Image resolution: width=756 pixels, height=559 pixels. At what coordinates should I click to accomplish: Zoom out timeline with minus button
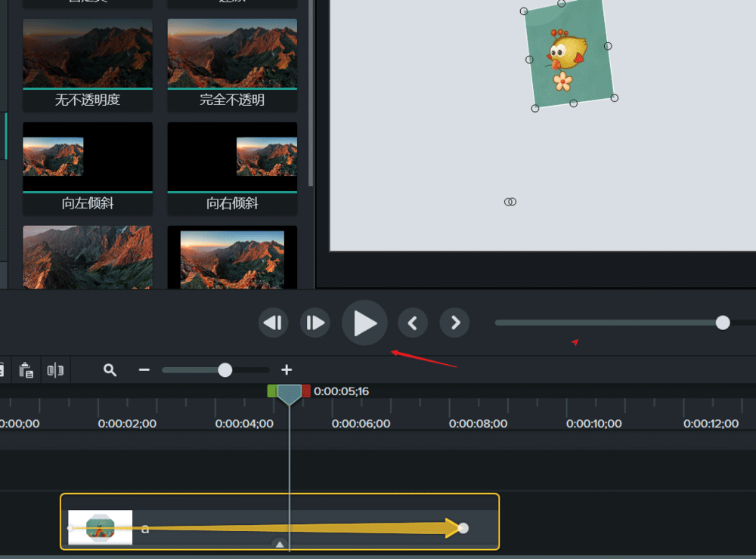coord(144,370)
